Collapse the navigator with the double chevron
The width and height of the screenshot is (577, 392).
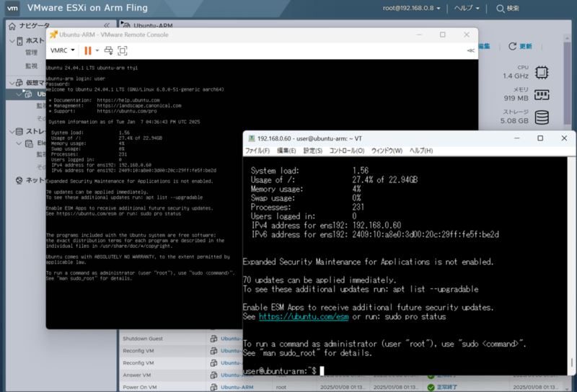[x=107, y=25]
